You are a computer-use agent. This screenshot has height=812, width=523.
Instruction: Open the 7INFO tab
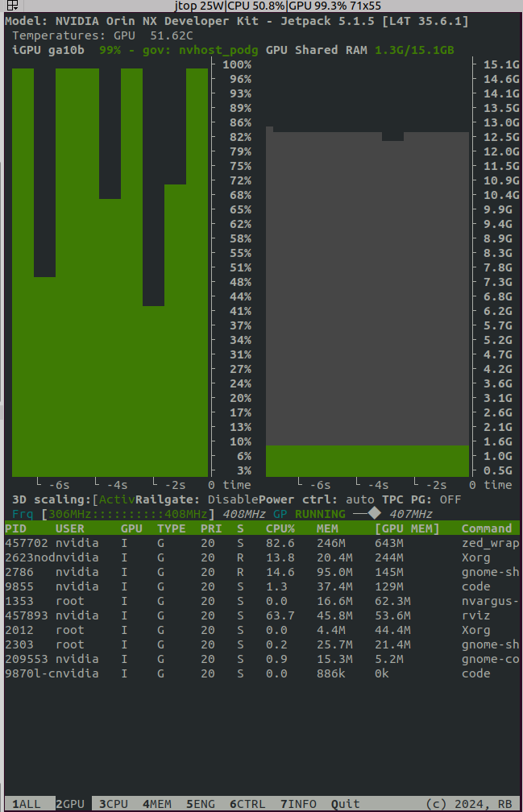pyautogui.click(x=298, y=804)
